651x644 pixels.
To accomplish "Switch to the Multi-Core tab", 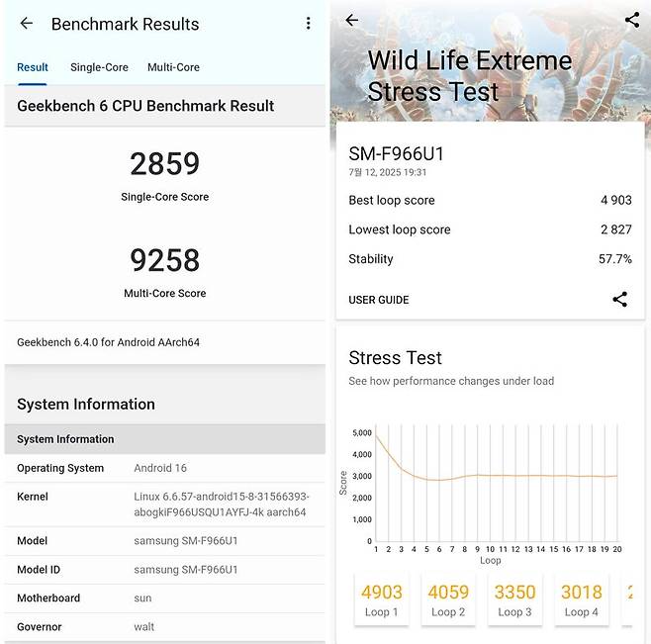I will (173, 67).
